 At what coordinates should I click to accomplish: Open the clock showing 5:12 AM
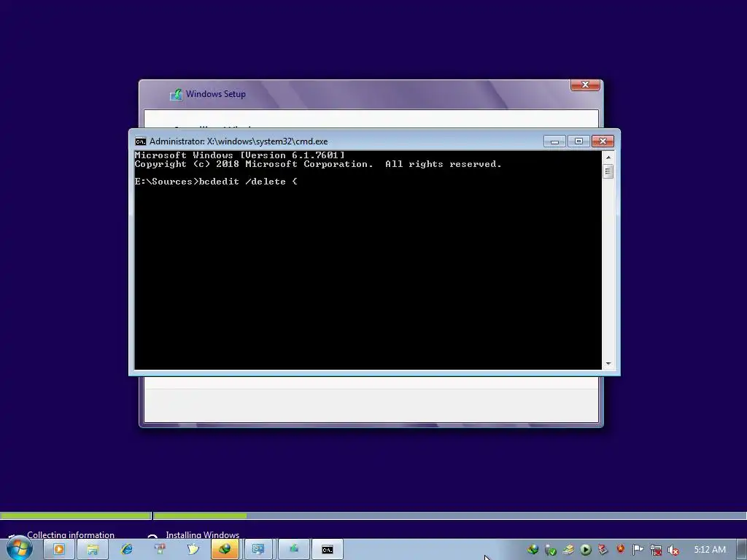click(x=710, y=550)
